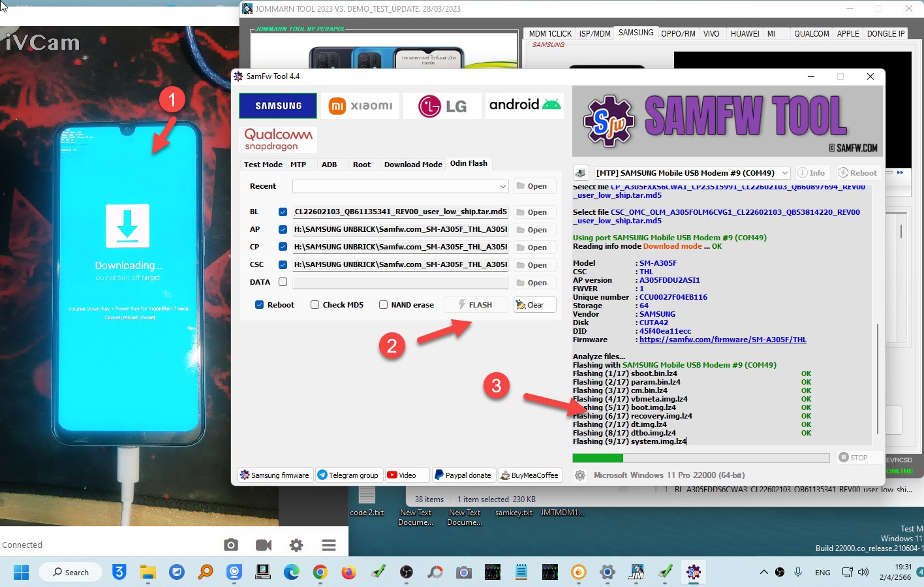Viewport: 924px width, 587px height.
Task: Launch Firefox from taskbar
Action: pyautogui.click(x=348, y=573)
